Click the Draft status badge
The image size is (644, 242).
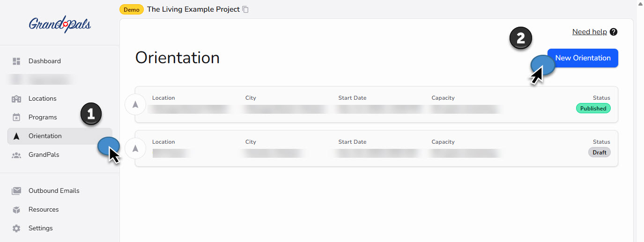(x=599, y=152)
